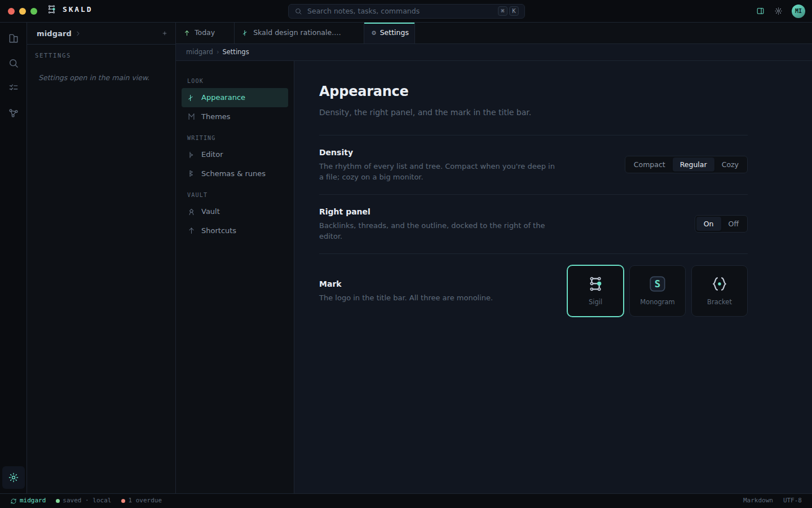Expand the midgard vault chevron
Viewport: 812px width, 508px height.
point(78,33)
